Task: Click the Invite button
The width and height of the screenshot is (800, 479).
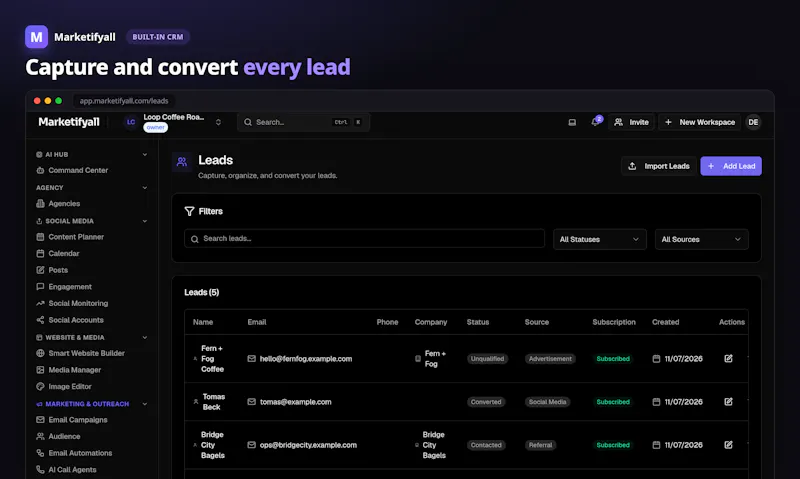Action: (x=631, y=122)
